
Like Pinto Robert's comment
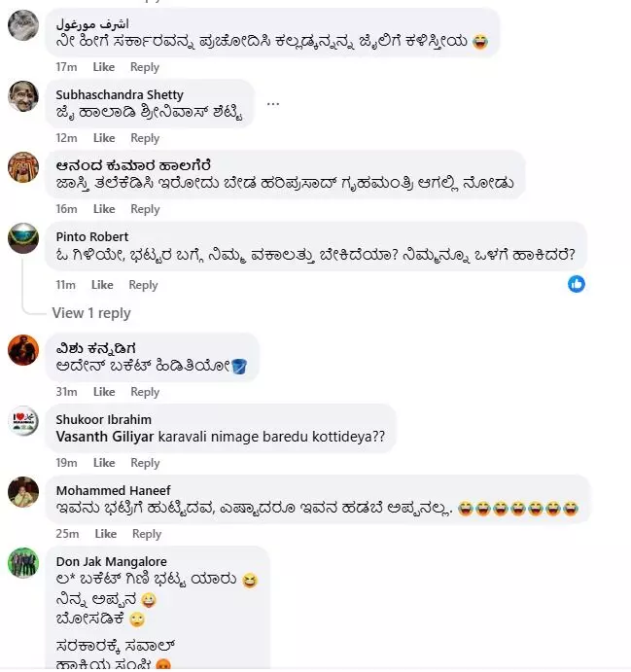tap(102, 285)
